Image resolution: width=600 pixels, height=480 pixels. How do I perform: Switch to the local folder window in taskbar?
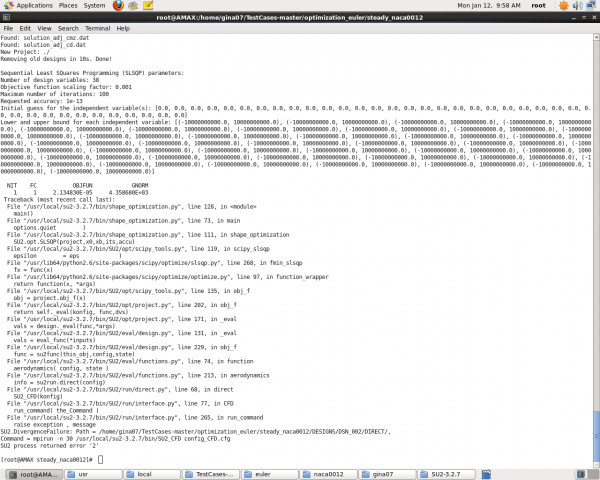pyautogui.click(x=152, y=474)
